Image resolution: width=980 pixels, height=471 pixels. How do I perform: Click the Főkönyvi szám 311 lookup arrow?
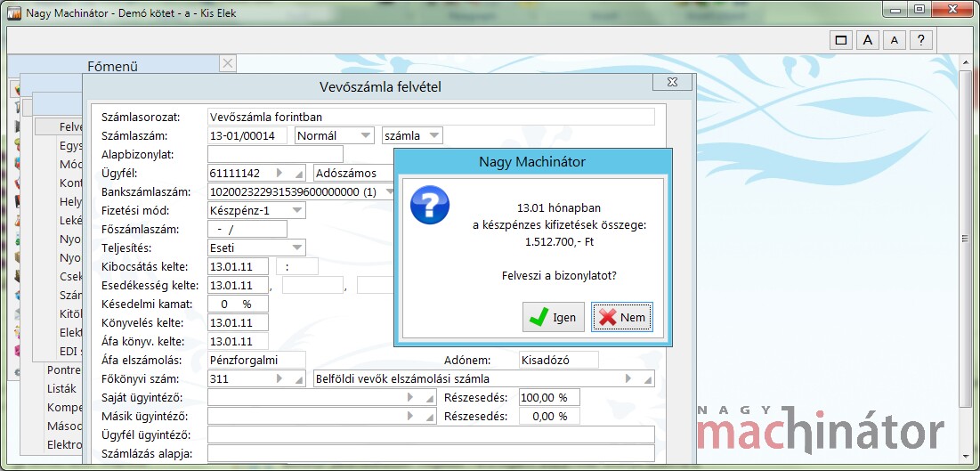(x=279, y=378)
